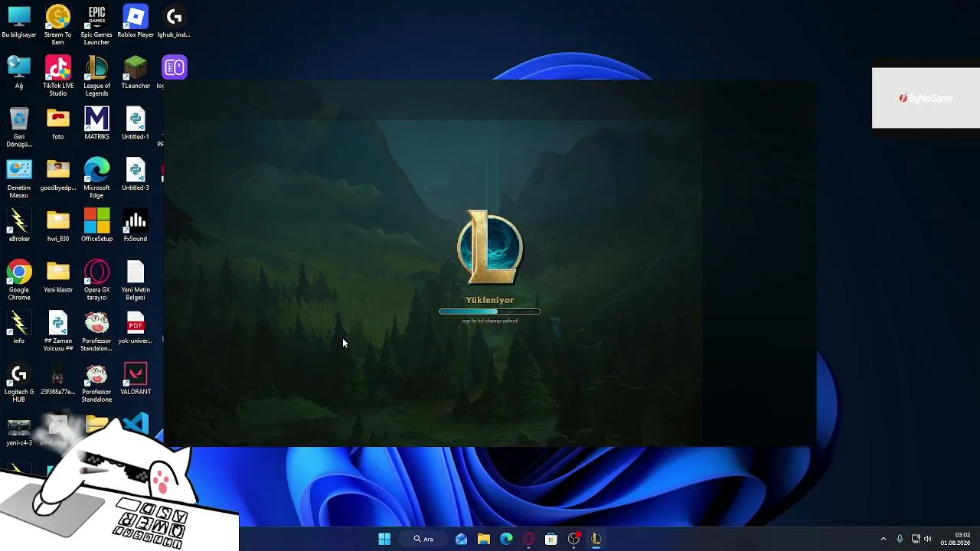The width and height of the screenshot is (980, 551).
Task: Open Microsoft Store from the taskbar
Action: 550,539
